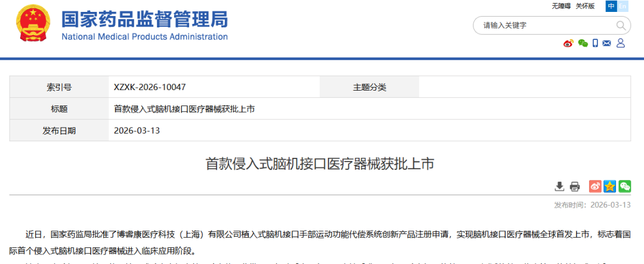
Task: Open the 关怀版 care mode link
Action: 586,6
